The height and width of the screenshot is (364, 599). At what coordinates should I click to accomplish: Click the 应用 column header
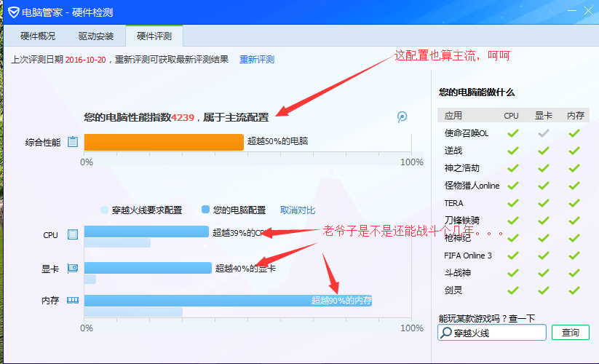[453, 115]
